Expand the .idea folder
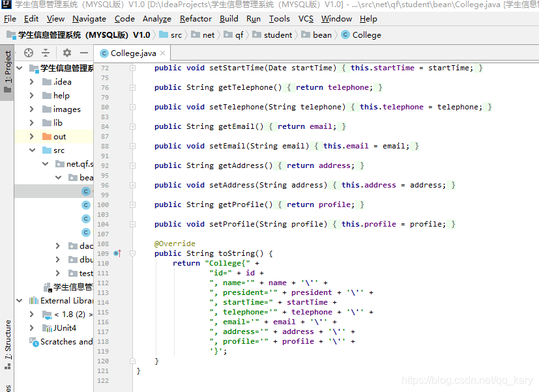This screenshot has width=539, height=392. coord(32,82)
